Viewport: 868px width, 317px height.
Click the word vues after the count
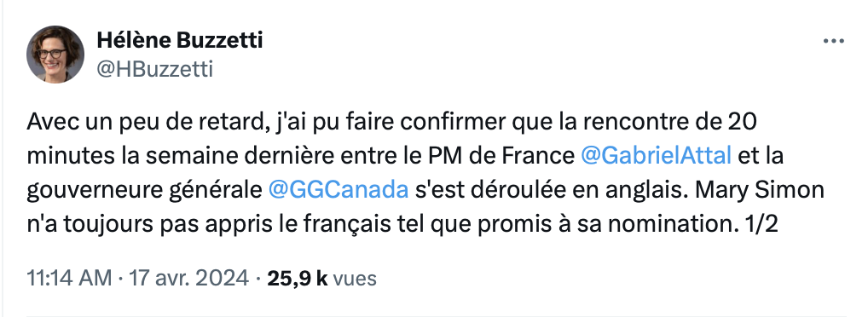(355, 279)
